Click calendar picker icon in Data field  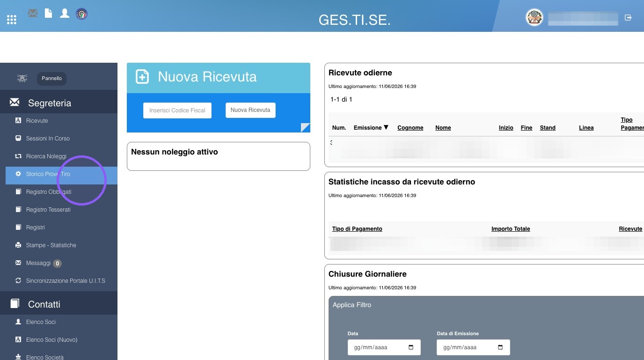point(411,347)
